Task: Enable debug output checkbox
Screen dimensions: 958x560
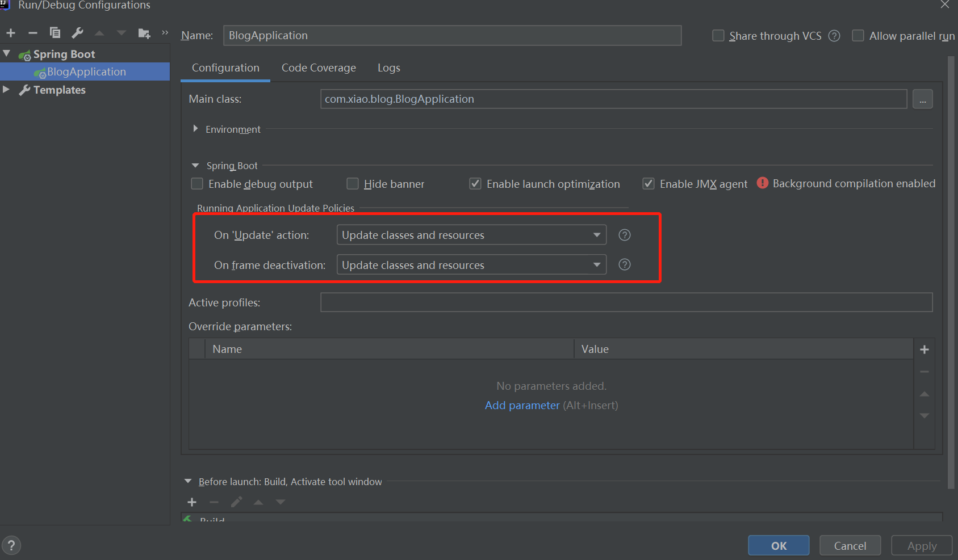Action: click(x=197, y=184)
